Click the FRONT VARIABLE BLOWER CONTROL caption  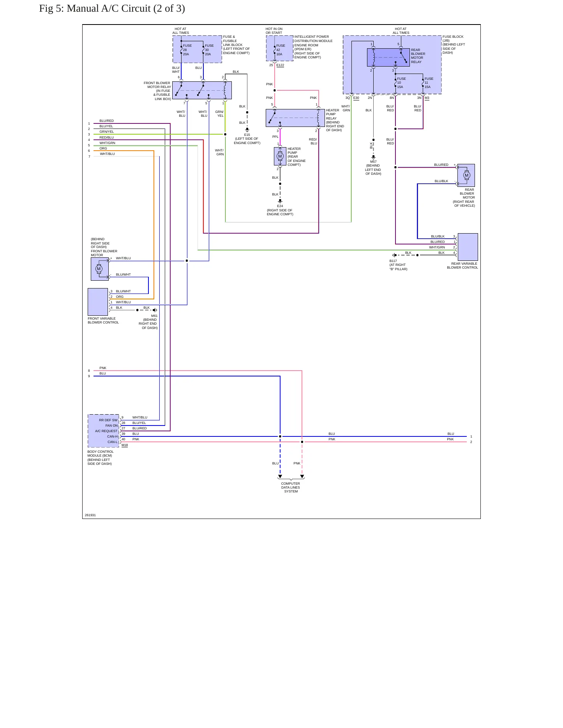(x=103, y=320)
